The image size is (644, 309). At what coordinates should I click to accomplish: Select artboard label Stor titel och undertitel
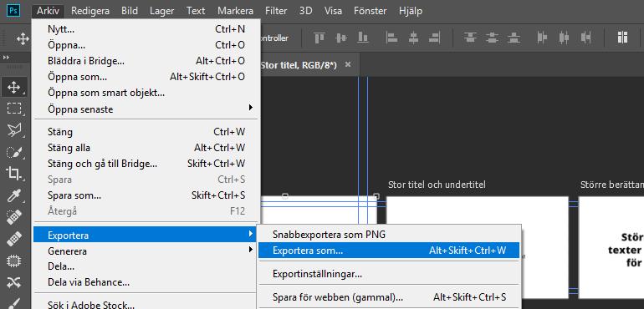click(437, 185)
